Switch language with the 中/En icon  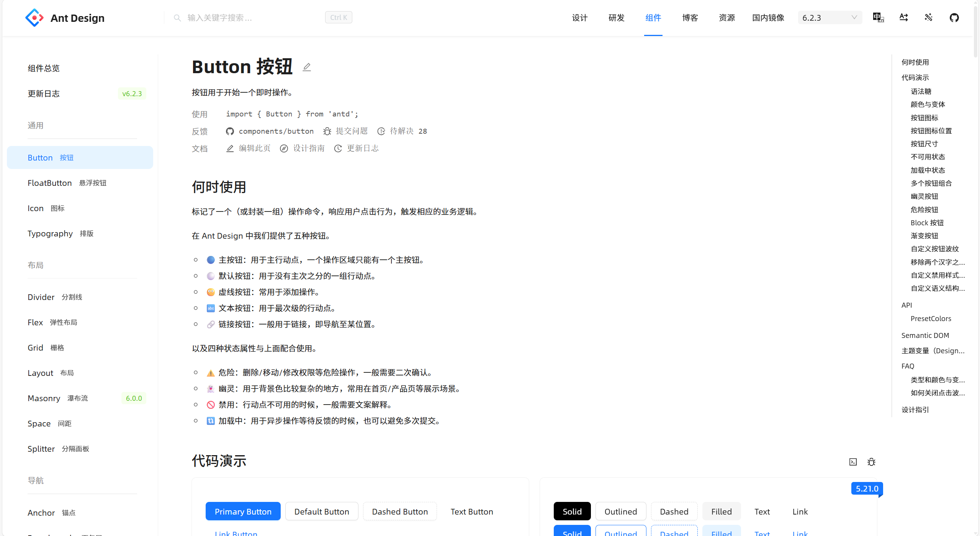click(x=878, y=18)
